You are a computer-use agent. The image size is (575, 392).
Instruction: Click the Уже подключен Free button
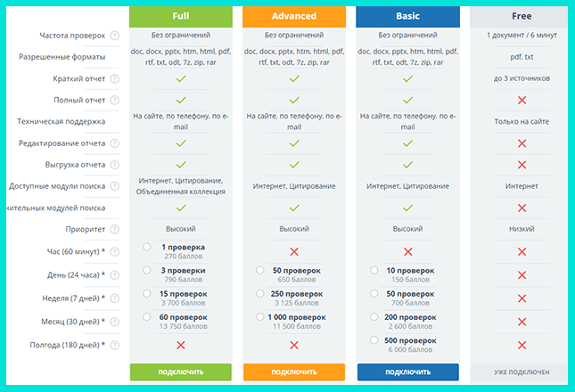click(x=522, y=372)
